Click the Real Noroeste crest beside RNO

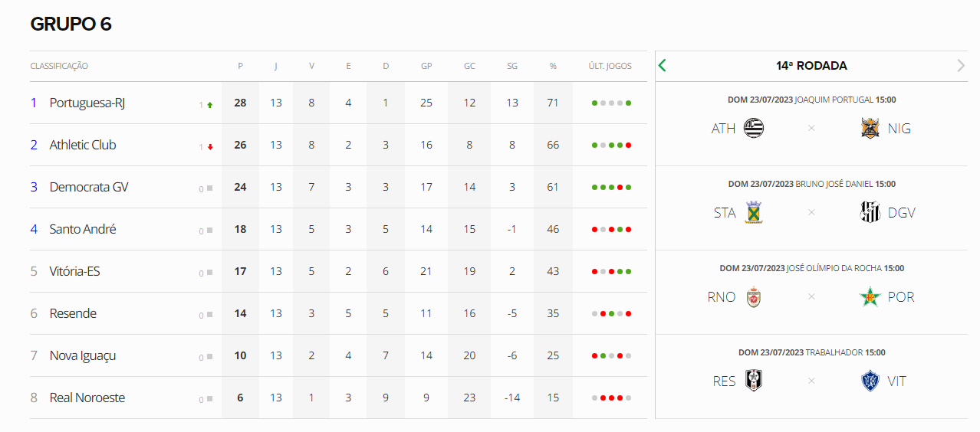tap(755, 296)
